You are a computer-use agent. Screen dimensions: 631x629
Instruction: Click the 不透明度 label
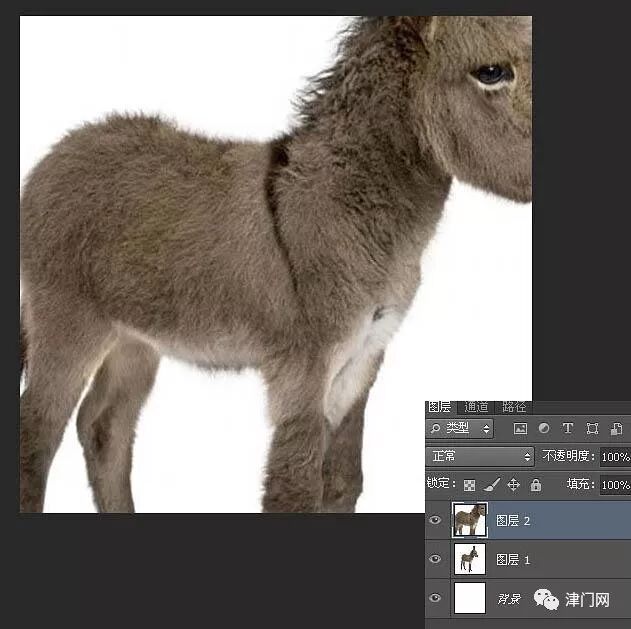click(568, 456)
